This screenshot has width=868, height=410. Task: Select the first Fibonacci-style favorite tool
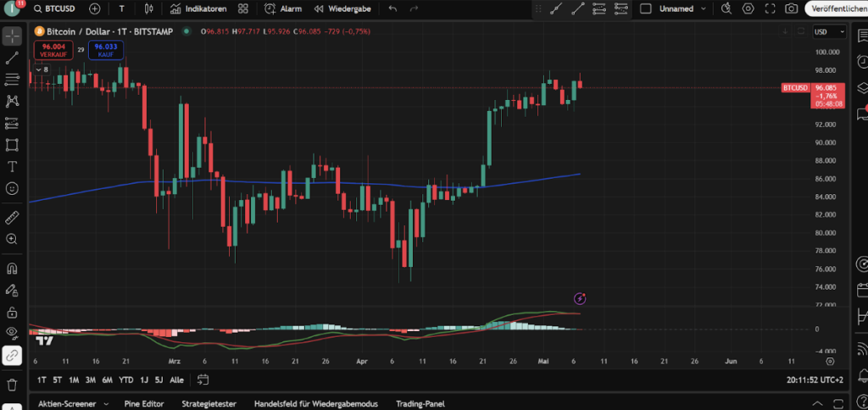(599, 8)
